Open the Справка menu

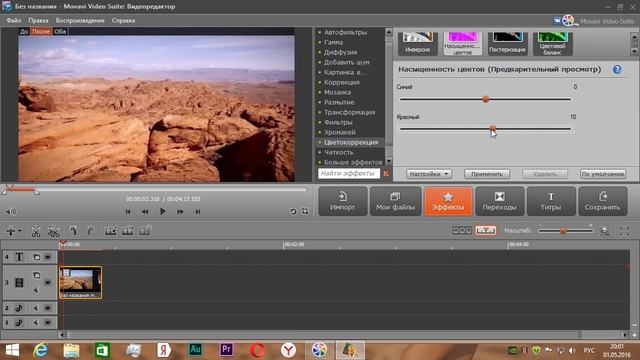coord(123,20)
